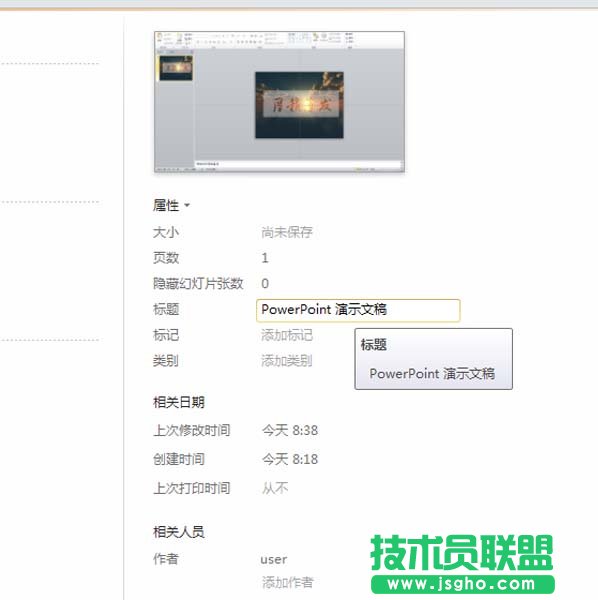This screenshot has height=600, width=598.
Task: Edit the 标题 title input field
Action: pyautogui.click(x=358, y=310)
